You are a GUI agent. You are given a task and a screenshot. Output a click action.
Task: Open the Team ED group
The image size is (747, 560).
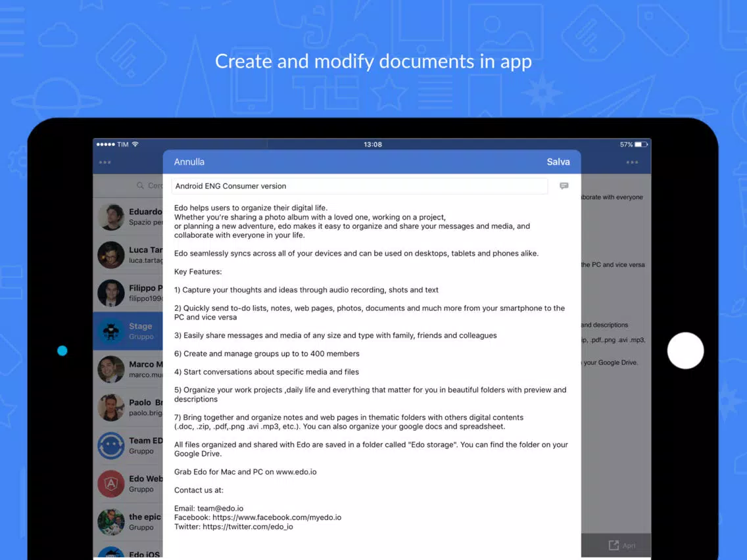coord(128,445)
